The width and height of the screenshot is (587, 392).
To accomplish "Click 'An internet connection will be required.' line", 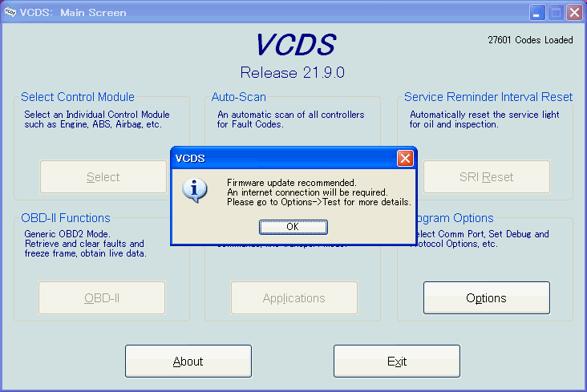I will click(x=307, y=192).
